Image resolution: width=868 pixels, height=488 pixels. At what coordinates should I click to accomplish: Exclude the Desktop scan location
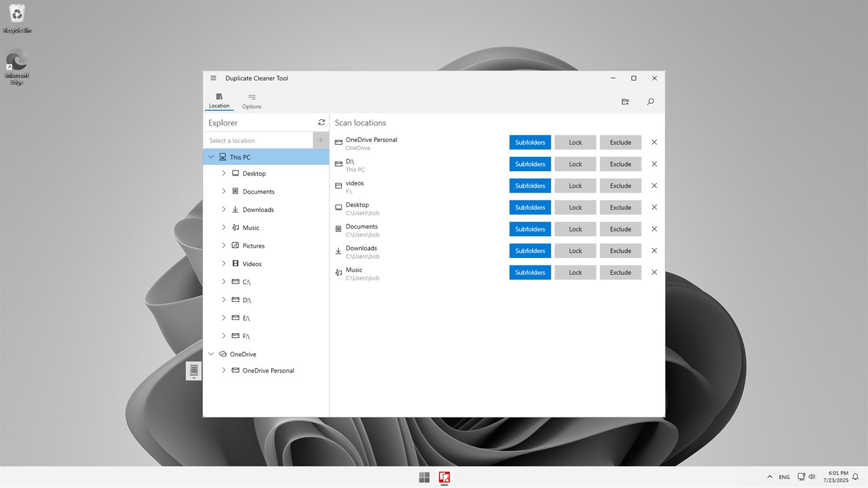pyautogui.click(x=620, y=207)
